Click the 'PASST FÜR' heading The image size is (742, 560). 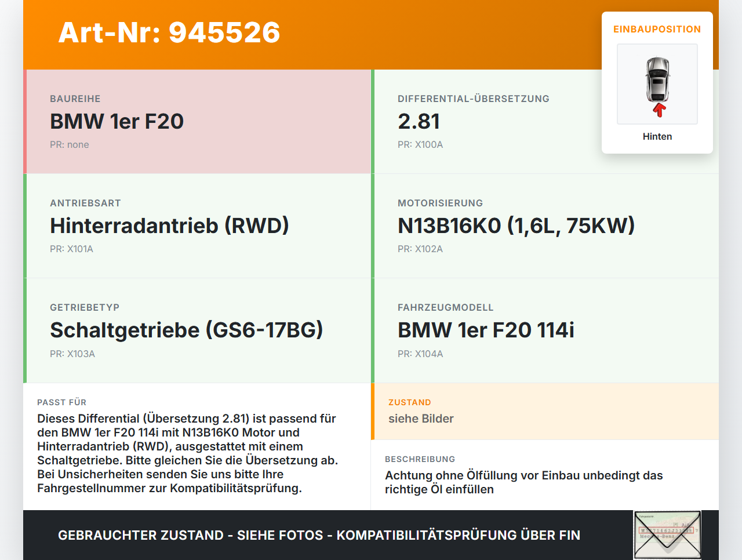pyautogui.click(x=61, y=402)
